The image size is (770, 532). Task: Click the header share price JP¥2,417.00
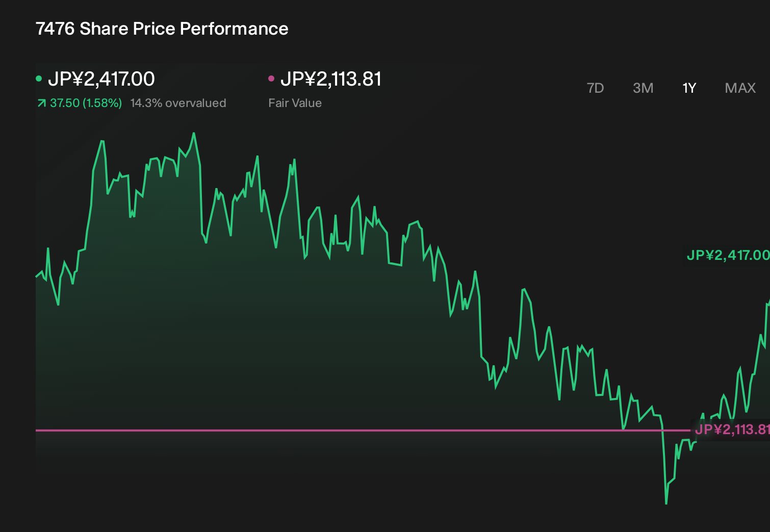click(x=101, y=79)
